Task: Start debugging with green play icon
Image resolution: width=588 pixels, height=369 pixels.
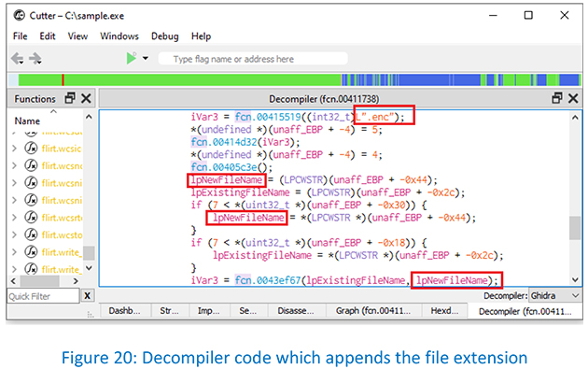Action: click(131, 58)
